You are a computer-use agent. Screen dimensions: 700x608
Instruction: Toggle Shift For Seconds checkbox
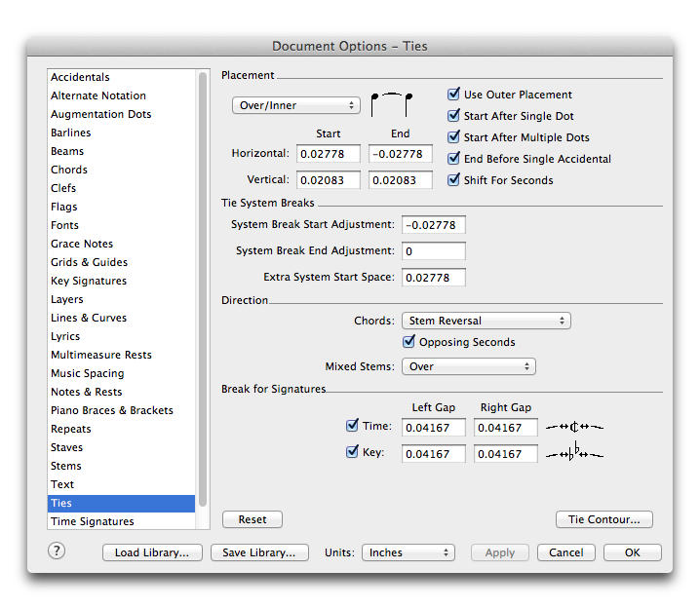(453, 179)
